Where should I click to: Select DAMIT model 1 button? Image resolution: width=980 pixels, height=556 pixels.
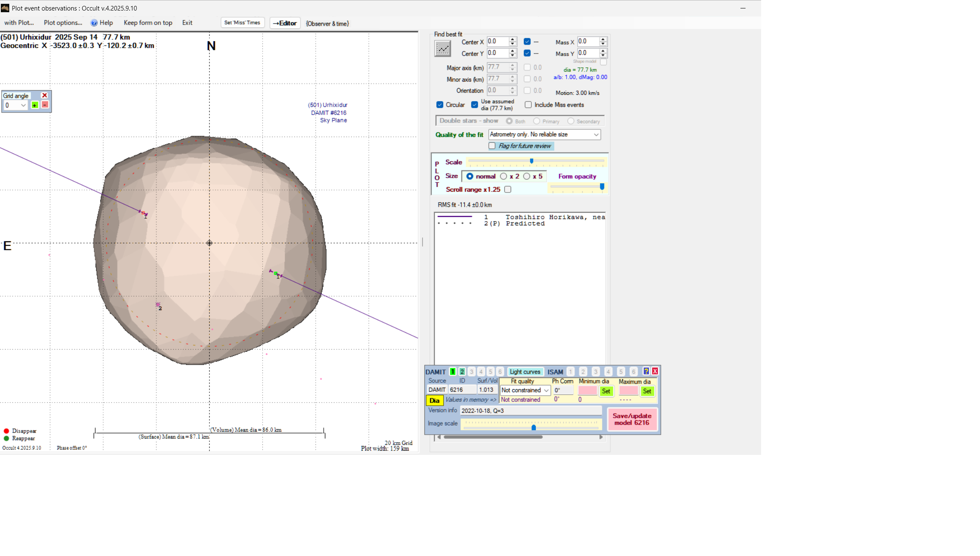tap(453, 372)
